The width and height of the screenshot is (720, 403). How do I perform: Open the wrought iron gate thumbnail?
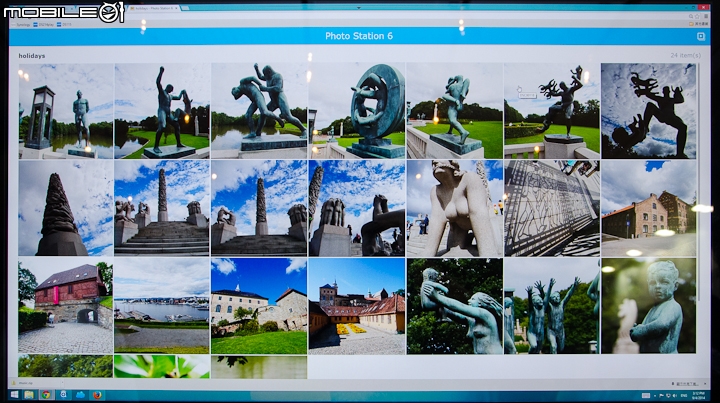pos(552,208)
